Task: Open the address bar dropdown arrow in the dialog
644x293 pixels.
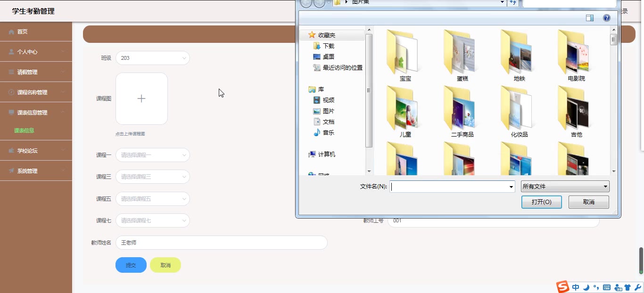Action: (503, 2)
